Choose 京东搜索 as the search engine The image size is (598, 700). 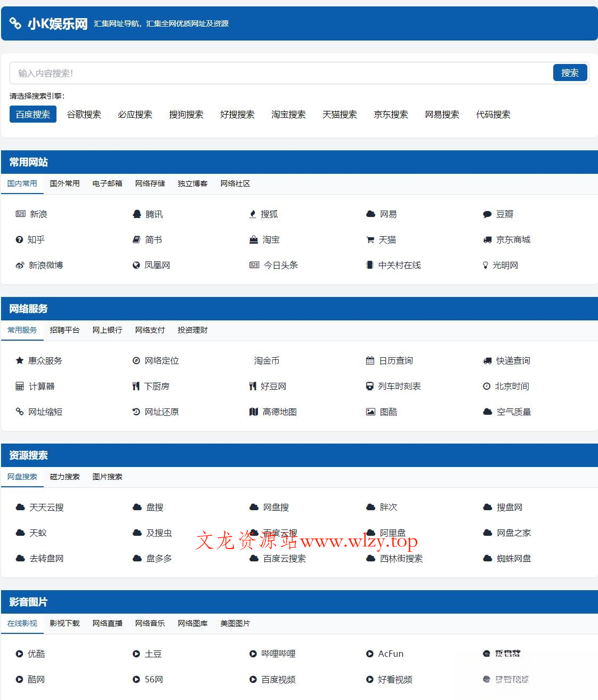391,114
